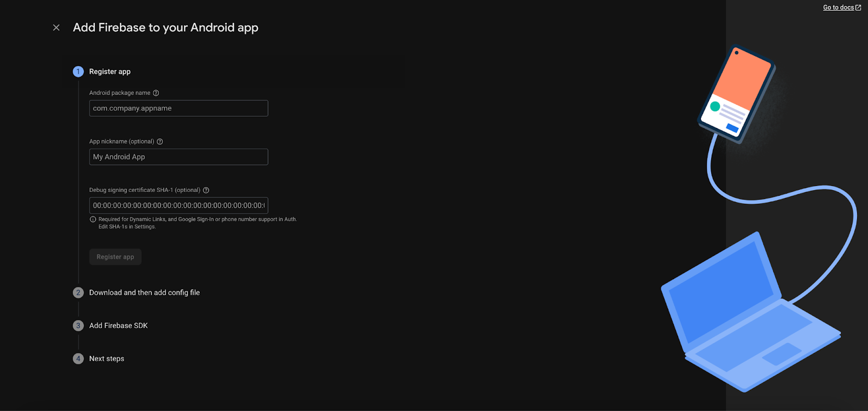Screen dimensions: 868x411
Task: Click Add Firebase to your Android app title
Action: (x=165, y=28)
